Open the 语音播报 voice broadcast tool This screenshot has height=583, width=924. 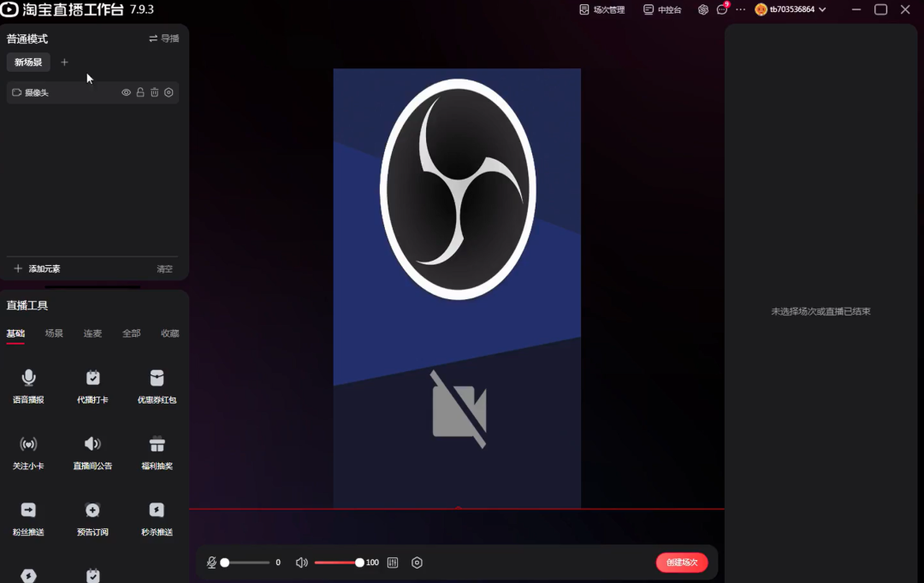pyautogui.click(x=28, y=386)
